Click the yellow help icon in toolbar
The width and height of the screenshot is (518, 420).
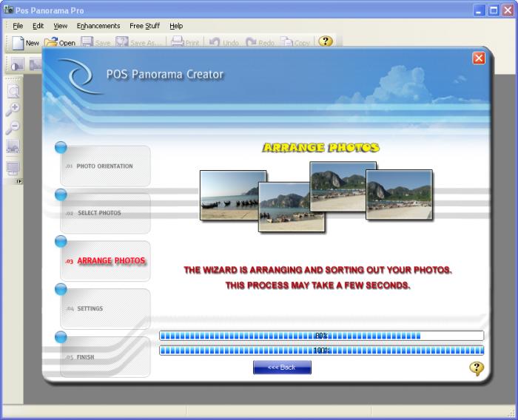(x=325, y=41)
